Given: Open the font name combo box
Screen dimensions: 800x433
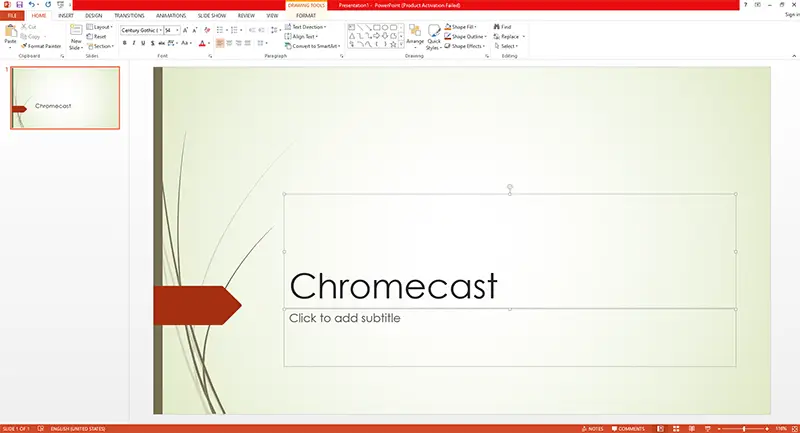Looking at the screenshot, I should pos(141,30).
